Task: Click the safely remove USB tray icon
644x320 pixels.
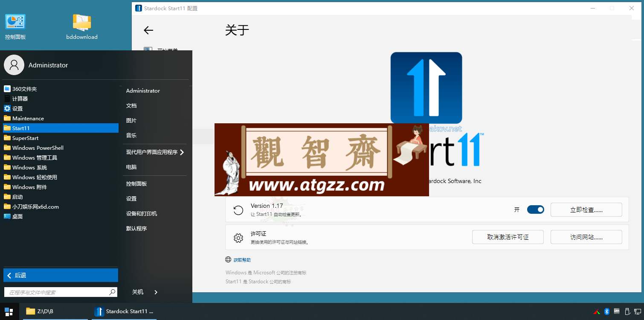Action: click(627, 311)
